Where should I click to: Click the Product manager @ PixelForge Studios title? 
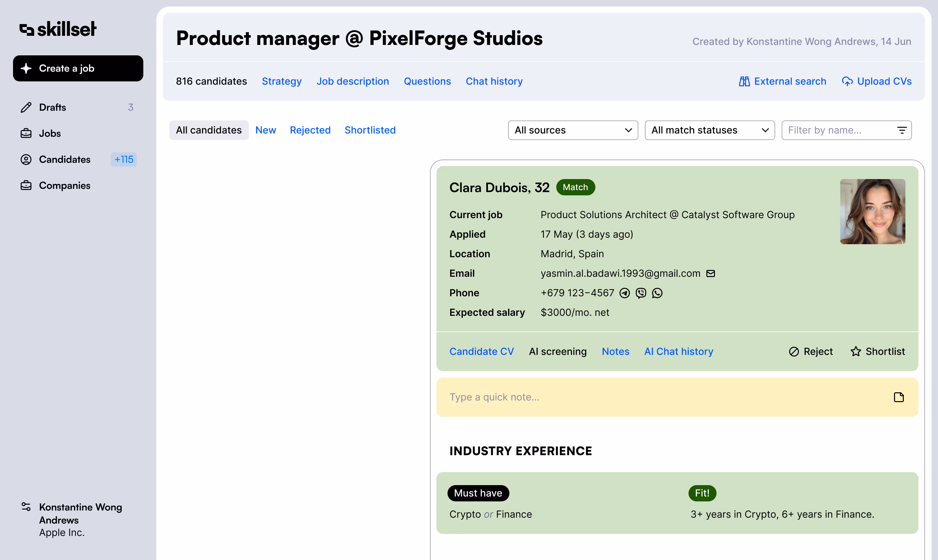[x=359, y=38]
